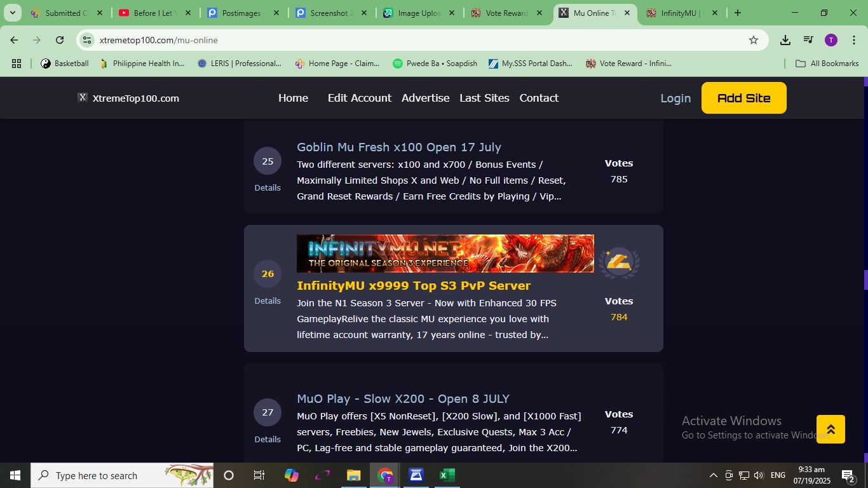Viewport: 868px width, 488px height.
Task: Open Details under rank 25
Action: [x=268, y=187]
